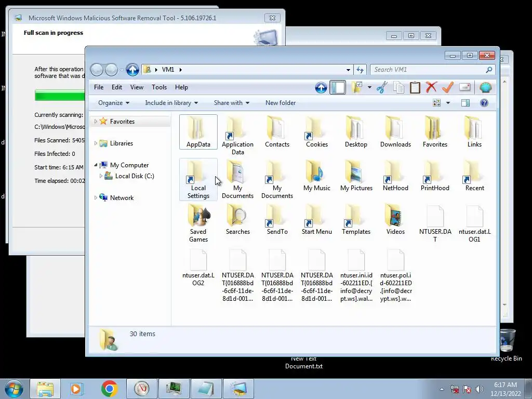Click the volume speaker tray icon

click(480, 389)
